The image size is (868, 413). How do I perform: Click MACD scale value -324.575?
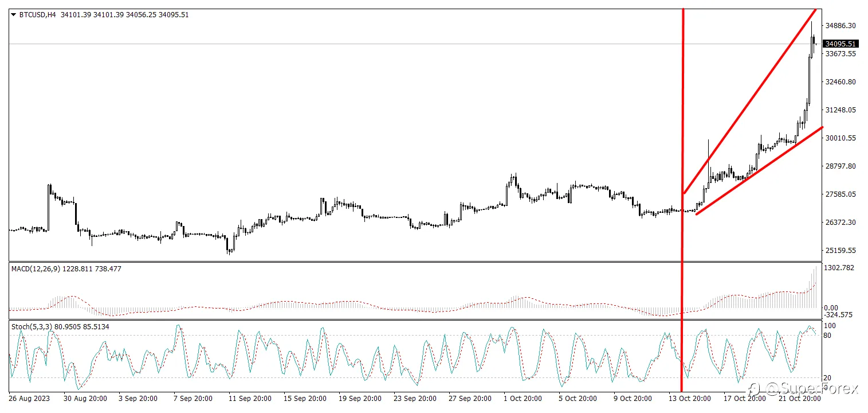point(838,315)
